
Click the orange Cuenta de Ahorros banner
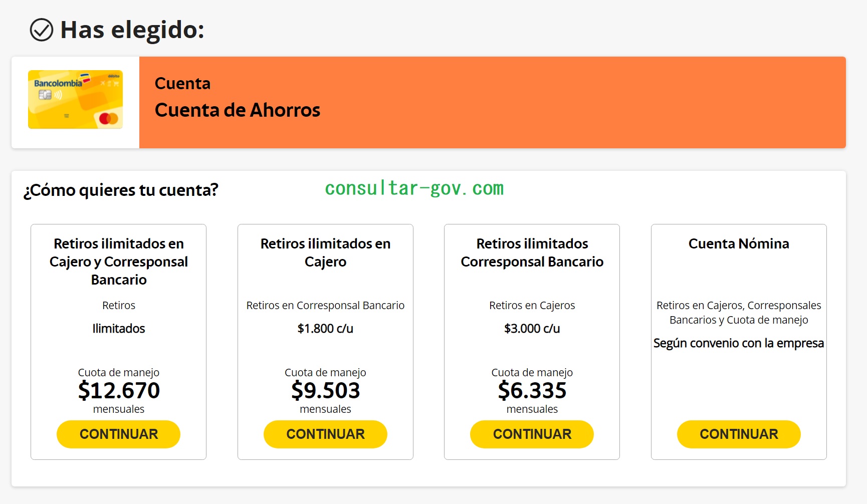(492, 102)
